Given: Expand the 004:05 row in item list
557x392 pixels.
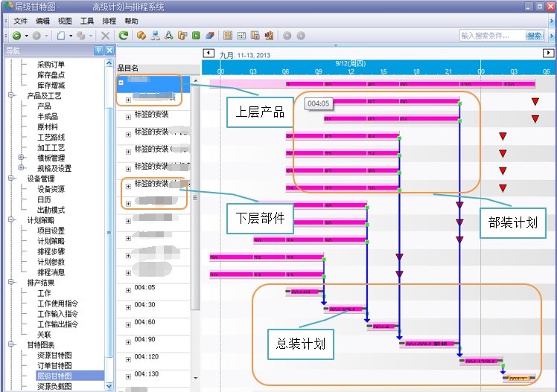Looking at the screenshot, I should 128,290.
